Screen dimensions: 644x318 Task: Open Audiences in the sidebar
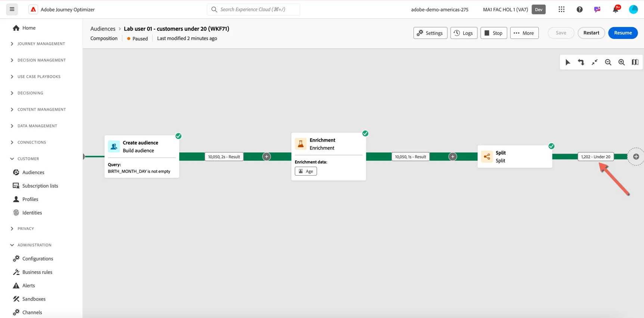[33, 172]
